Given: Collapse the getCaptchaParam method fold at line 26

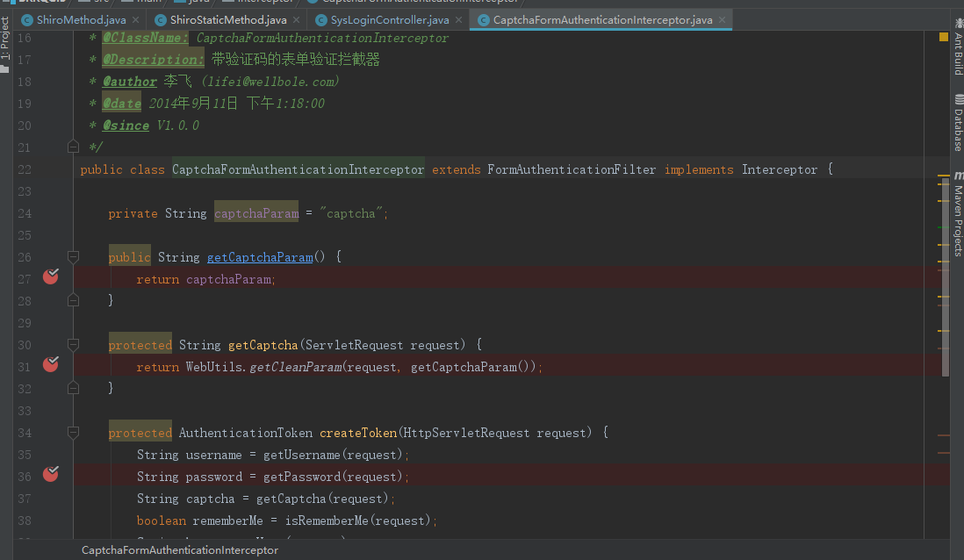Looking at the screenshot, I should tap(74, 257).
